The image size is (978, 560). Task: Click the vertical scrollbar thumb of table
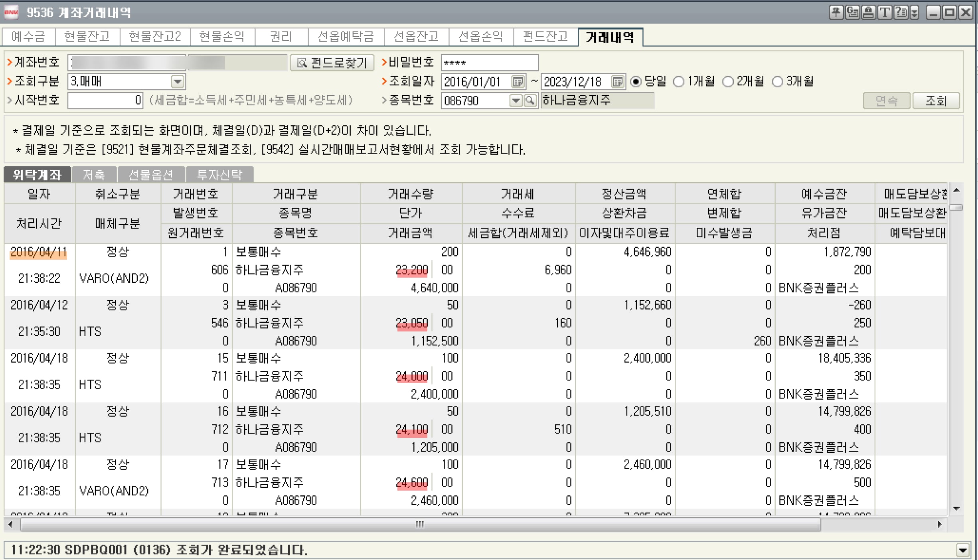point(956,207)
